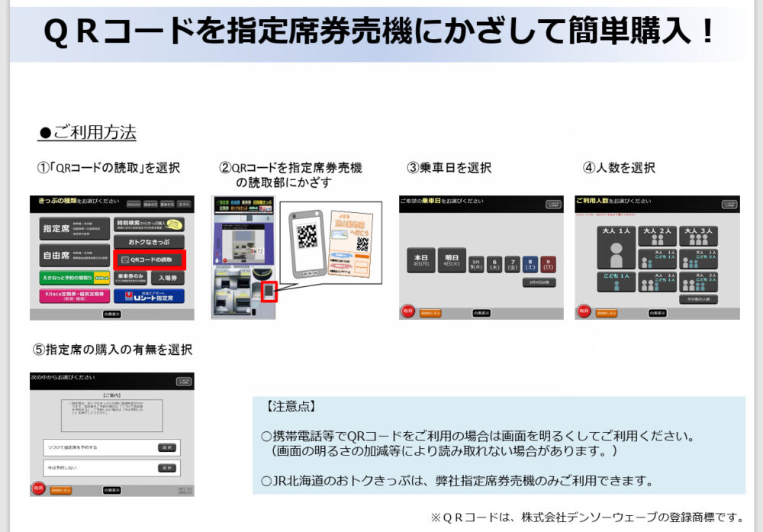Choose 大人1人 こども1人 option
Screen dimensions: 763x532
[x=658, y=259]
